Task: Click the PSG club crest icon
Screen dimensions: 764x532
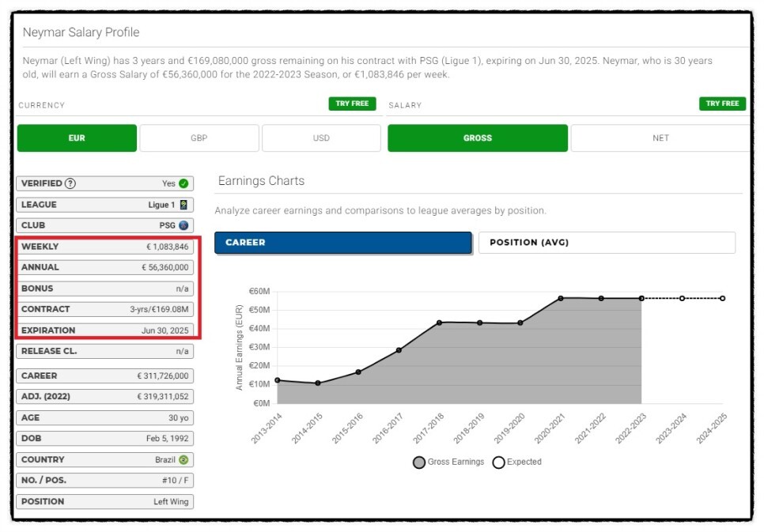Action: pos(183,225)
